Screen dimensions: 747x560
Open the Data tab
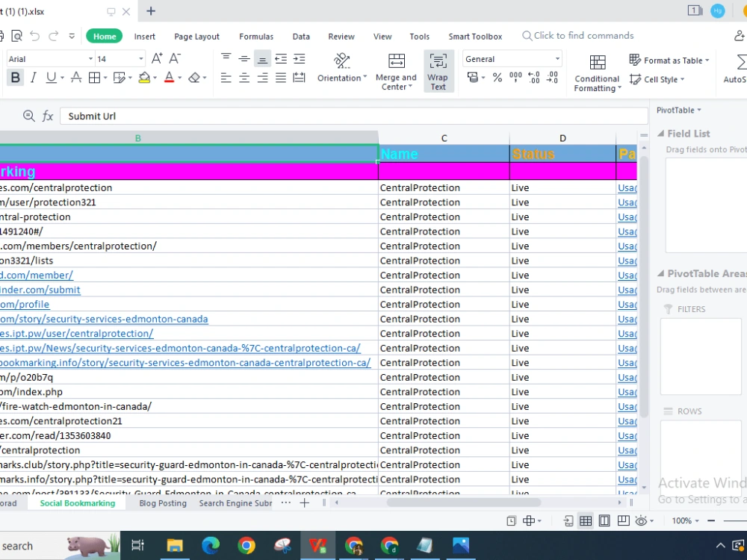point(301,37)
